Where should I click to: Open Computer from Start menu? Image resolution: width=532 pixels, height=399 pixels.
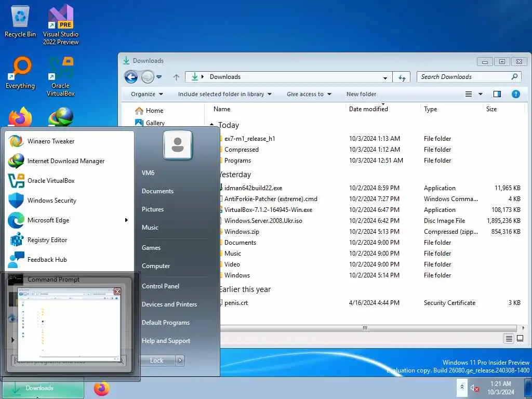[156, 266]
